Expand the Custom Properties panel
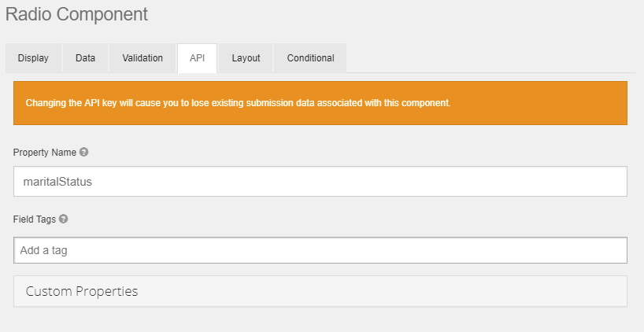The height and width of the screenshot is (332, 644). click(x=320, y=291)
